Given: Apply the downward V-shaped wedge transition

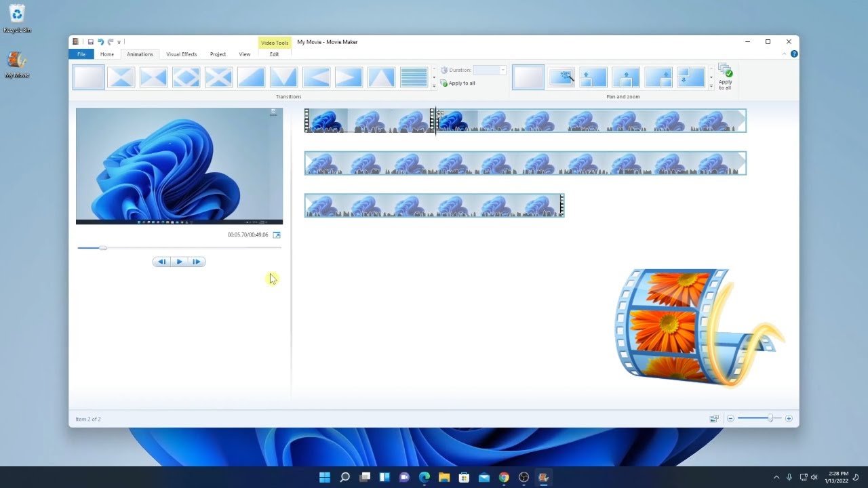Looking at the screenshot, I should 284,77.
